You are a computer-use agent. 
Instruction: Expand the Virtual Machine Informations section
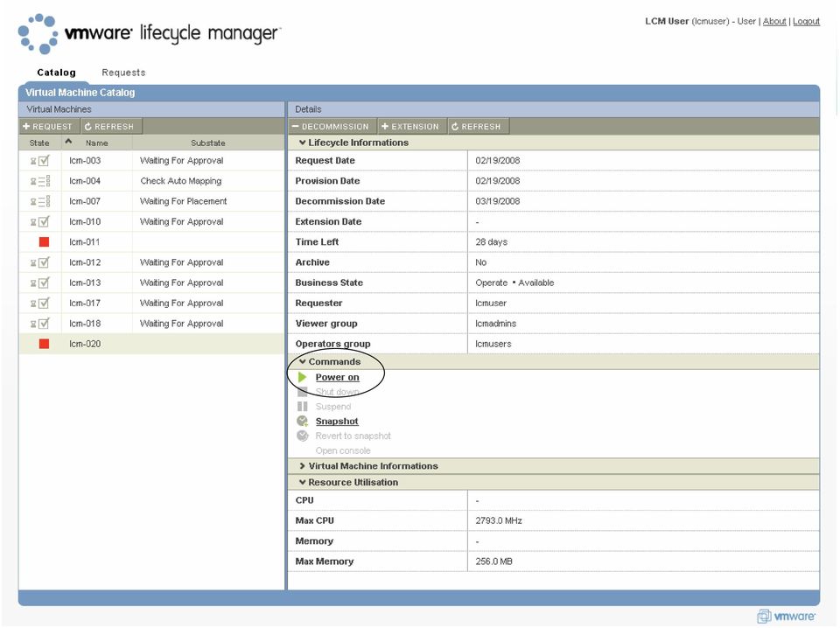click(302, 466)
